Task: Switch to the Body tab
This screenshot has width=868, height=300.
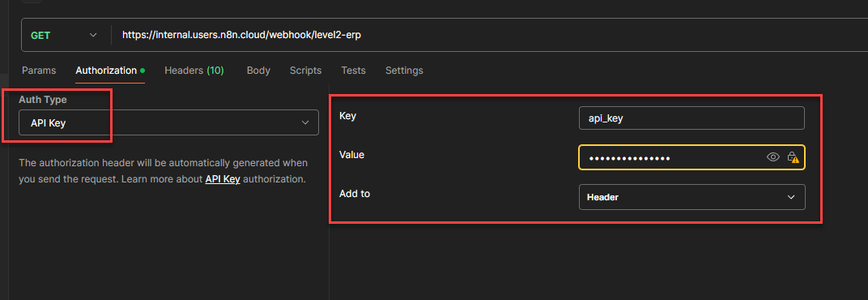Action: point(258,71)
